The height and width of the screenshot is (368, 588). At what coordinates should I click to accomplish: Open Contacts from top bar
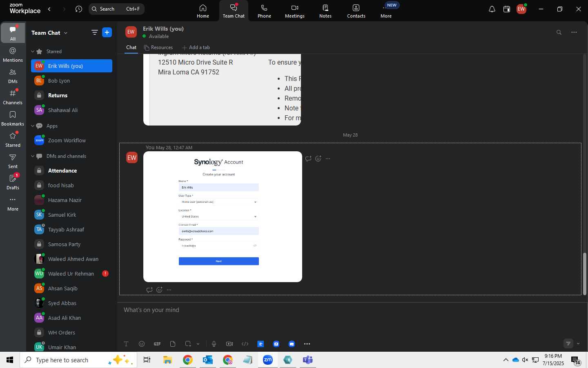tap(356, 11)
